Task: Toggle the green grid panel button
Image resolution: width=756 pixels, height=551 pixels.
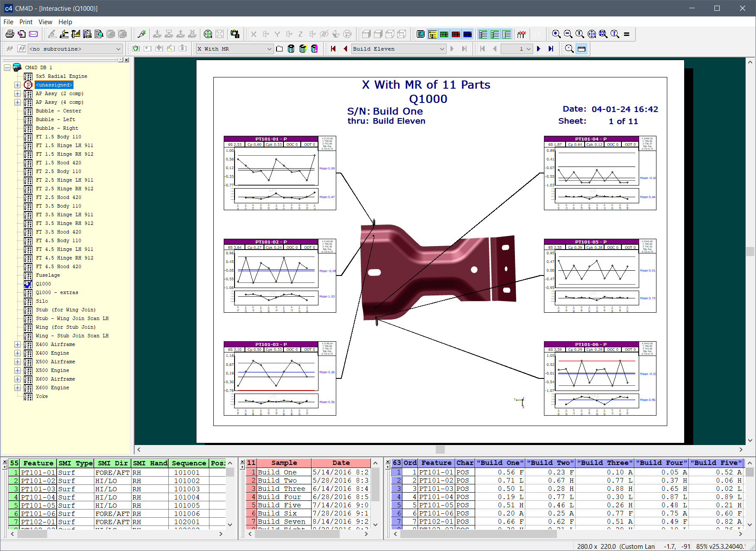Action: (x=444, y=34)
